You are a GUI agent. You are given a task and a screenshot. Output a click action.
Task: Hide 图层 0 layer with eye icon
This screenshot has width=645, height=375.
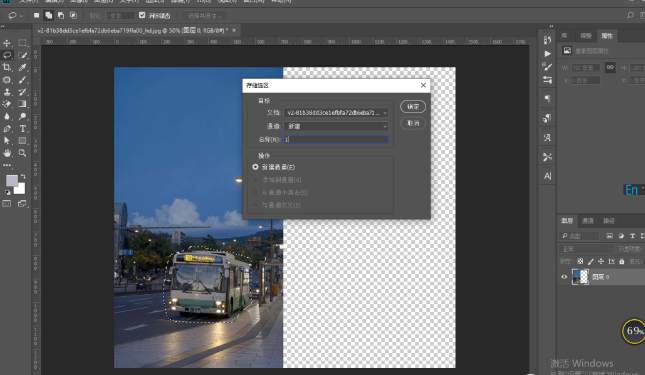(x=564, y=277)
